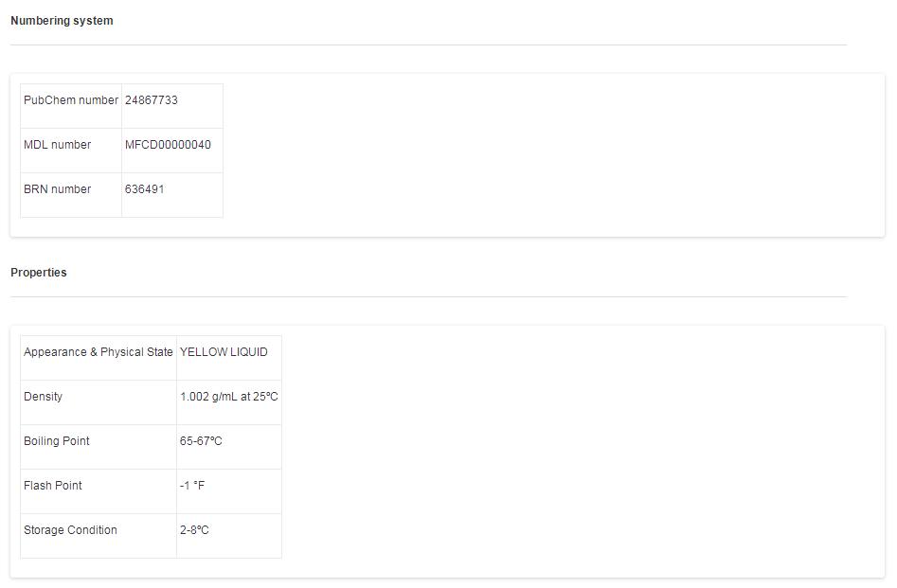This screenshot has width=897, height=588.
Task: Click the Flash Point label
Action: click(53, 486)
